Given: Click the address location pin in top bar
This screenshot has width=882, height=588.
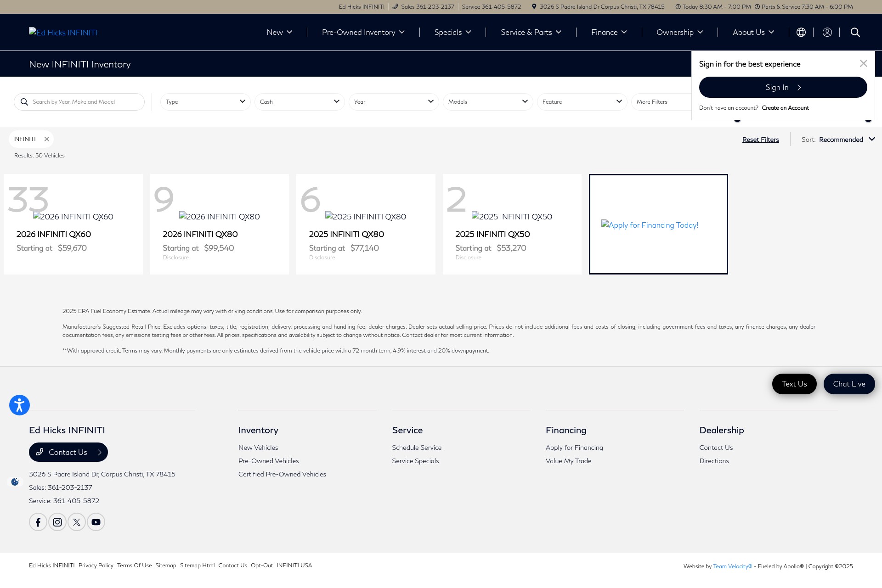Looking at the screenshot, I should [534, 6].
